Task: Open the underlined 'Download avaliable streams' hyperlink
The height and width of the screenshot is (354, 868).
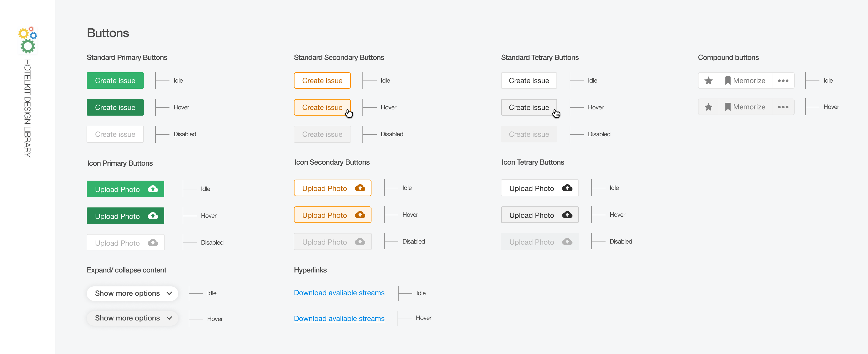Action: (x=339, y=318)
